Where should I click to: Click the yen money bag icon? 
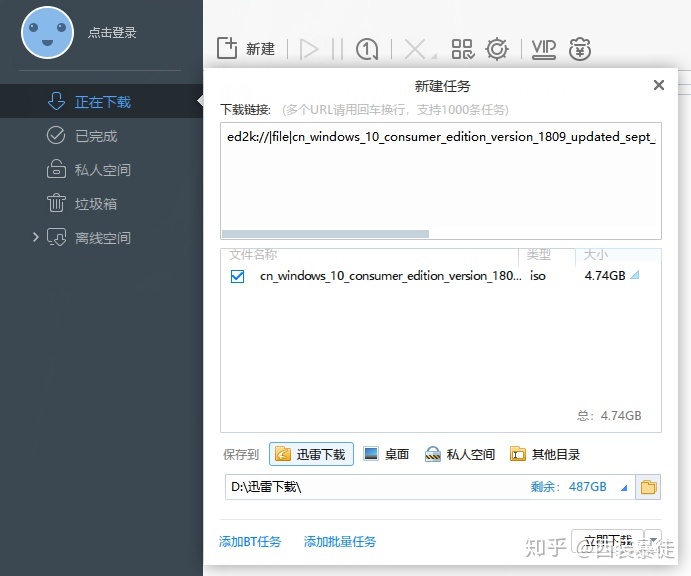[x=580, y=48]
